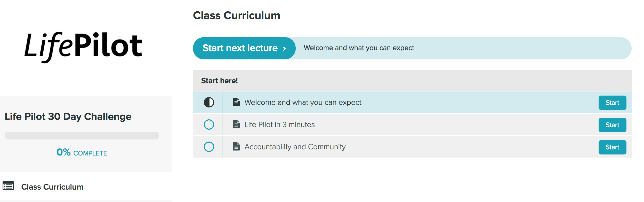Click the Life Pilot 30 Day Challenge title

coord(68,116)
